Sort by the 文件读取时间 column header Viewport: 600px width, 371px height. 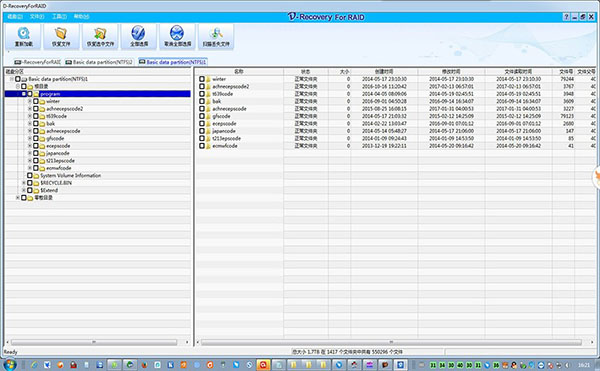518,72
